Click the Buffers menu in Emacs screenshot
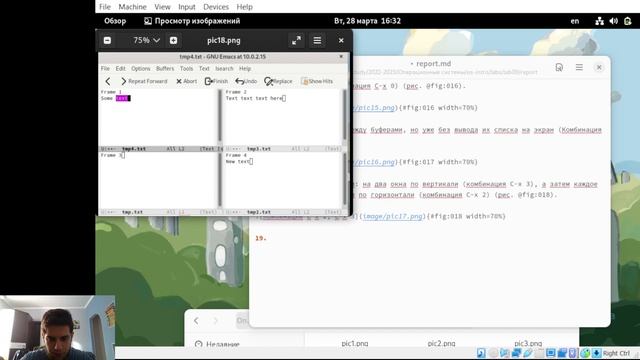This screenshot has height=360, width=640. (x=165, y=69)
